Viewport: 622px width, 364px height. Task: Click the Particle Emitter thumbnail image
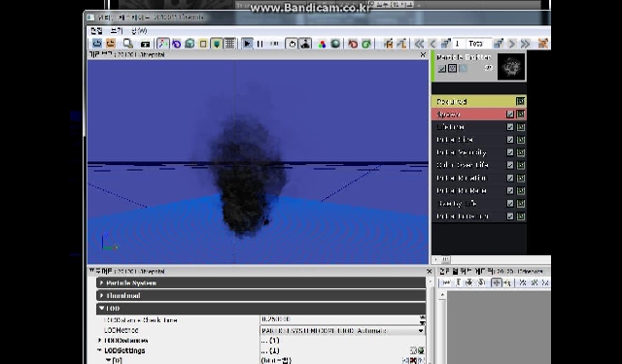pyautogui.click(x=511, y=67)
